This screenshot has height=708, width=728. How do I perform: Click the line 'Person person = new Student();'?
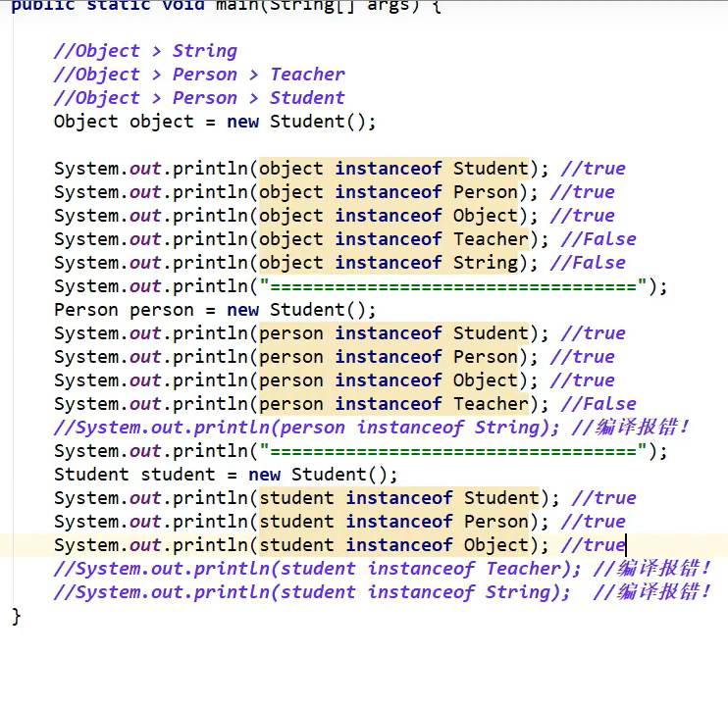pyautogui.click(x=215, y=310)
